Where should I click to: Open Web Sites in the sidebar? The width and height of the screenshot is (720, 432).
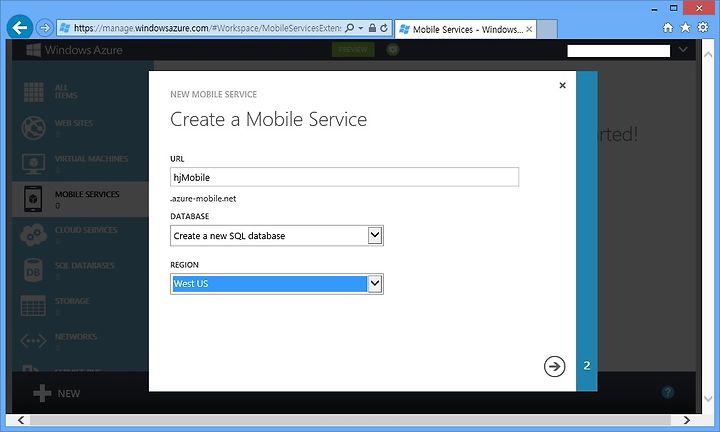[34, 128]
